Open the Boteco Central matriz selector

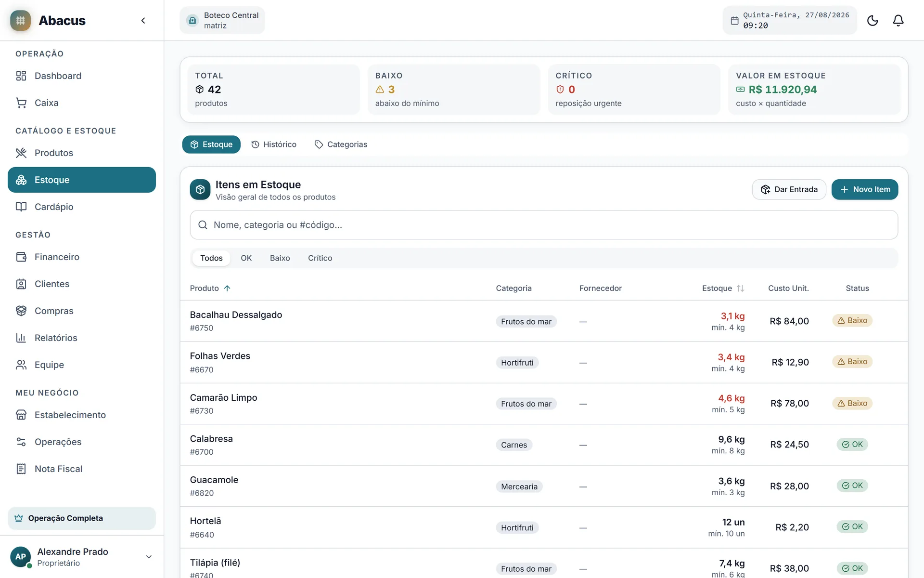coord(222,20)
